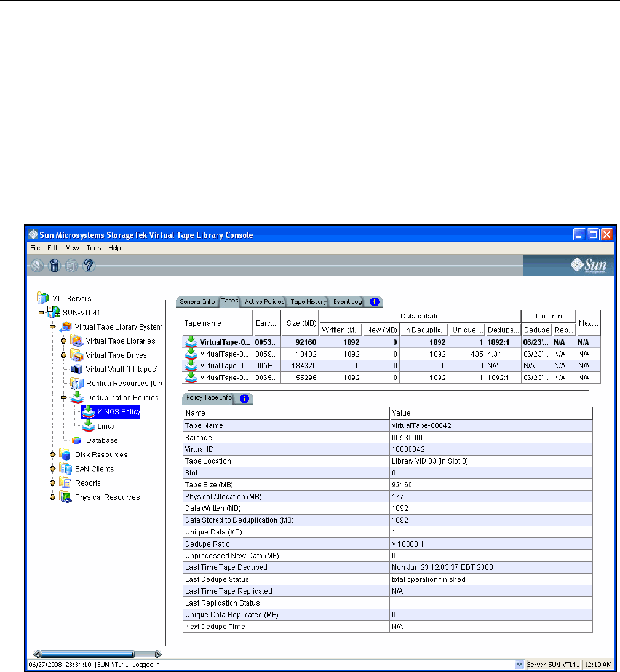The height and width of the screenshot is (672, 620).
Task: Click tape icon in barcode 005E row
Action: (191, 366)
